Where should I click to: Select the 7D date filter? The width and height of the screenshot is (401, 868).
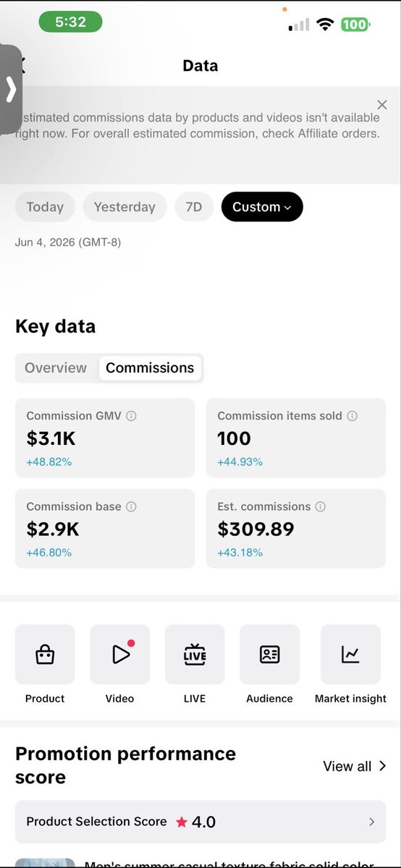(194, 207)
